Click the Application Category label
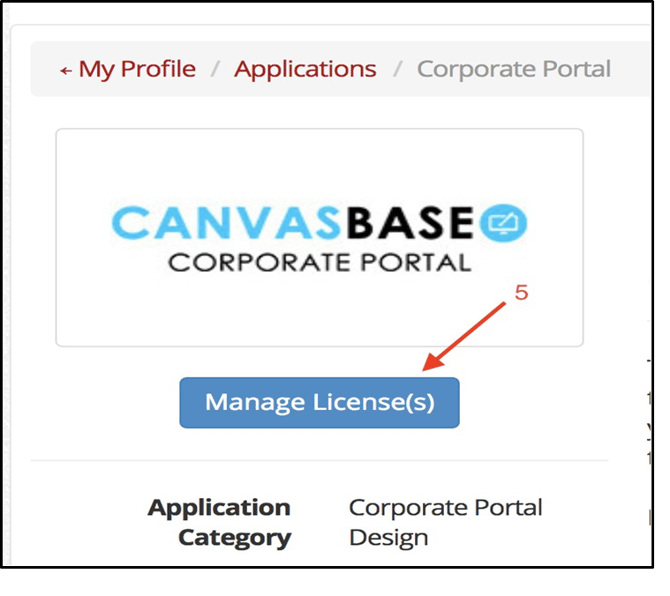Screen dimensions: 670x596 pos(220,522)
